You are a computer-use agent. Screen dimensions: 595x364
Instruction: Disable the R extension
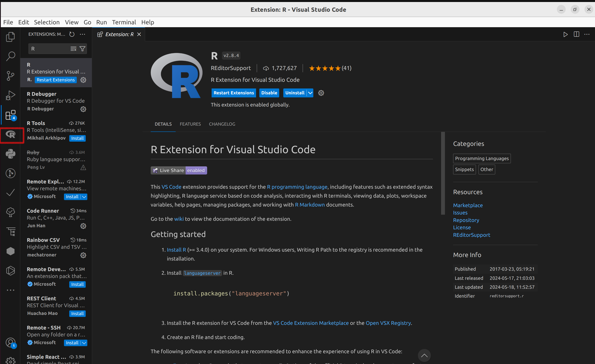coord(269,93)
